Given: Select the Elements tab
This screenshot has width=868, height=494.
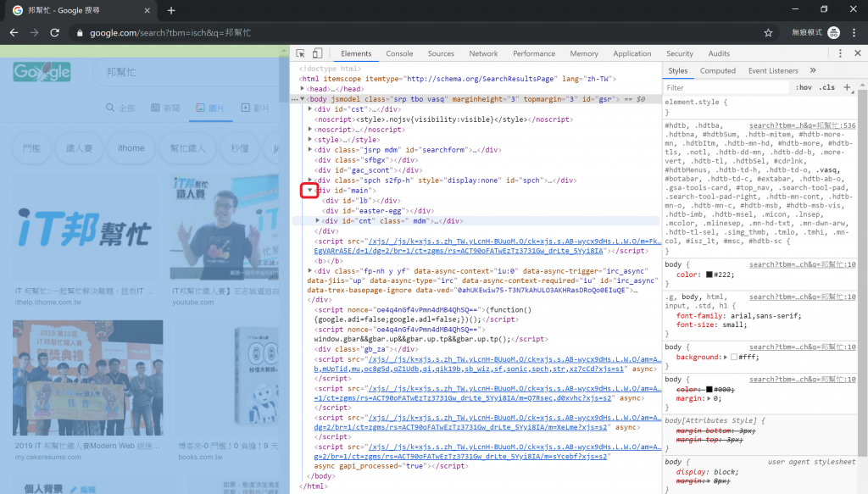Looking at the screenshot, I should (356, 53).
